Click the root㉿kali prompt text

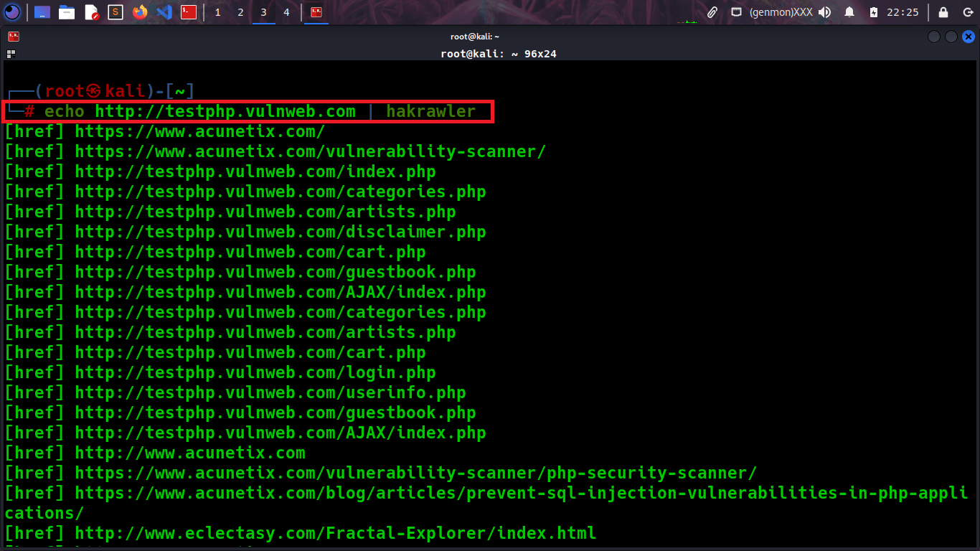pyautogui.click(x=95, y=91)
